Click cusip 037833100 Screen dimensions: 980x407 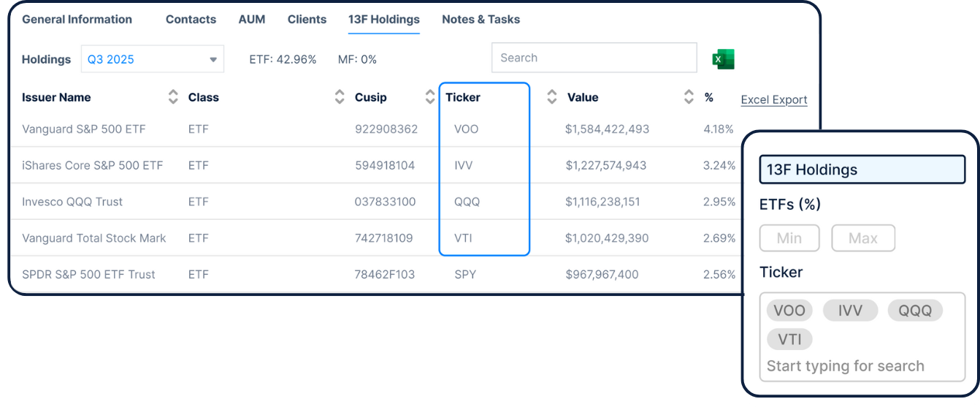pos(386,202)
